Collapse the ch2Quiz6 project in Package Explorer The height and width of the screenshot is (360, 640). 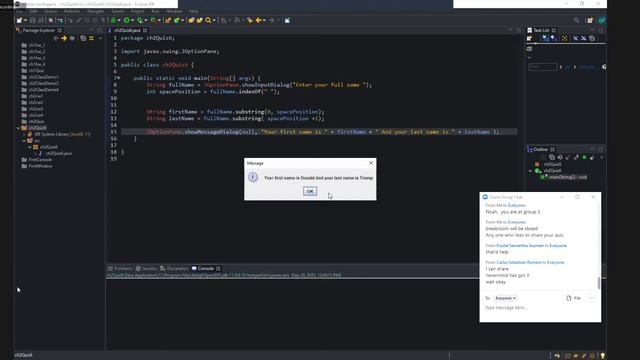tap(18, 128)
